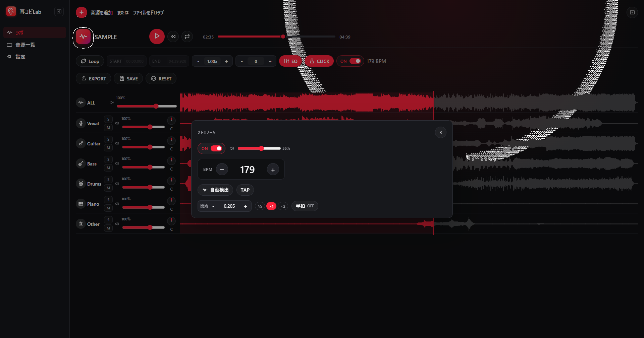The height and width of the screenshot is (338, 644).
Task: Mute the Other track
Action: [x=108, y=228]
